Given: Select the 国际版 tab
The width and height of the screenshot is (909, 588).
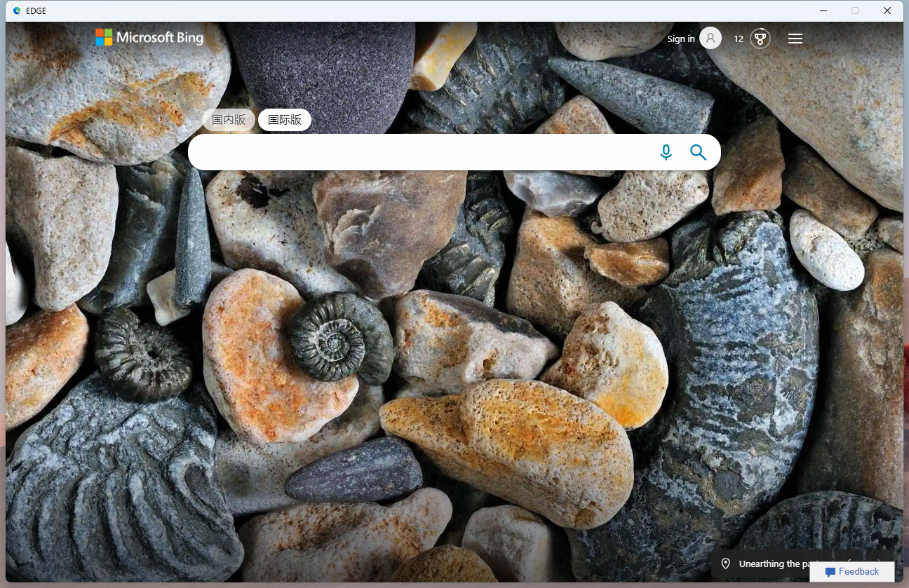Looking at the screenshot, I should (285, 120).
